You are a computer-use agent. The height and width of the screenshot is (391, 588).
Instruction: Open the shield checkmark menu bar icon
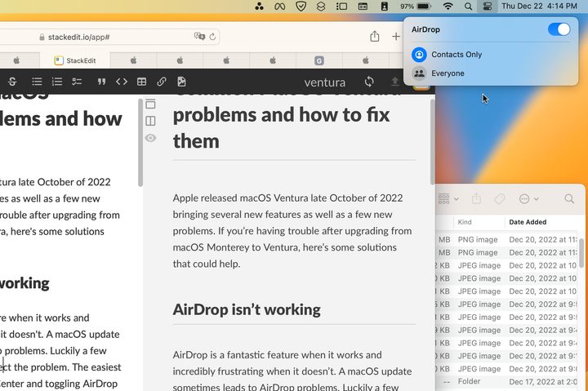pyautogui.click(x=301, y=7)
